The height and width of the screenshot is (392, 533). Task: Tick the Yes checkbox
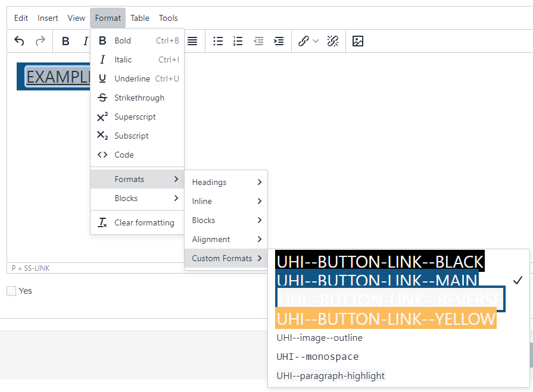click(11, 291)
